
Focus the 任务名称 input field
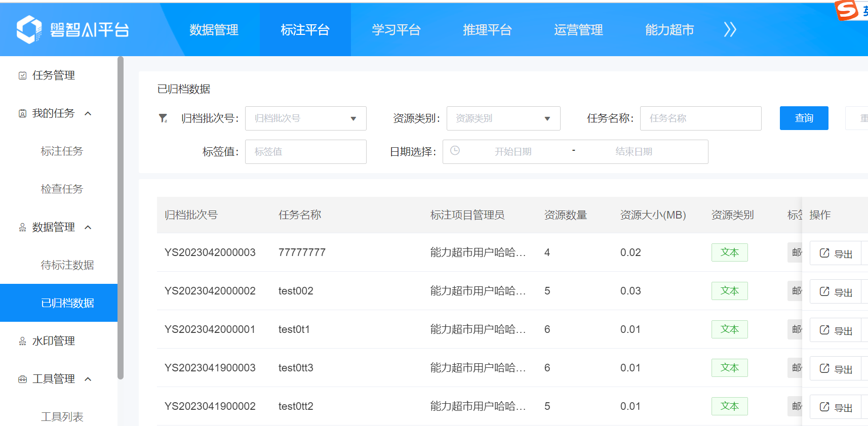click(x=701, y=118)
